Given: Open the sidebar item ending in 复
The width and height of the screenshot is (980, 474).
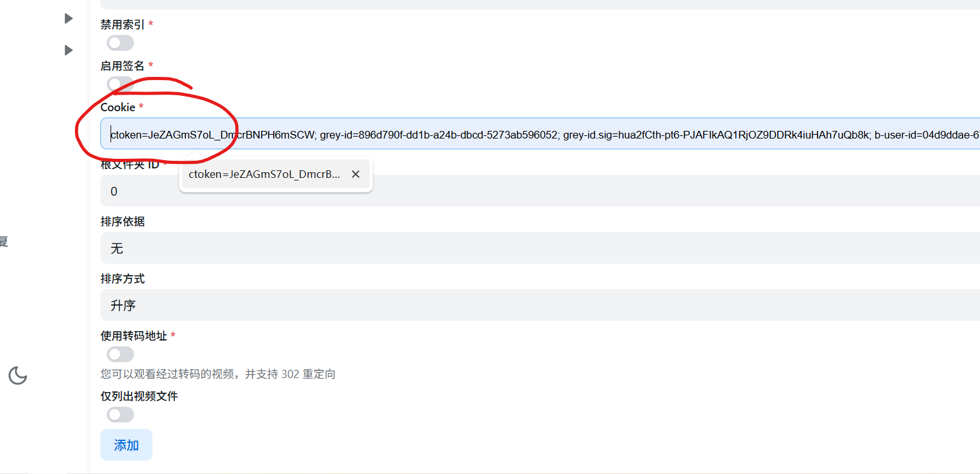Looking at the screenshot, I should [x=4, y=241].
